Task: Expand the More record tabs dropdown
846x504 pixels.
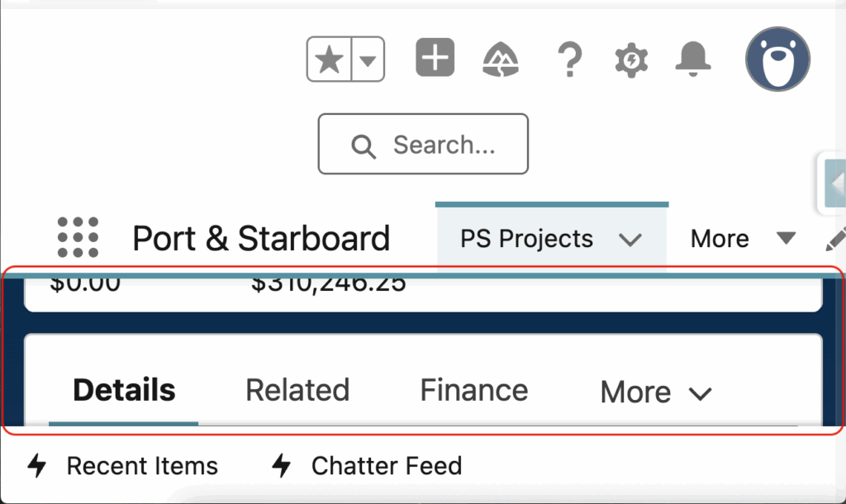Action: point(656,392)
